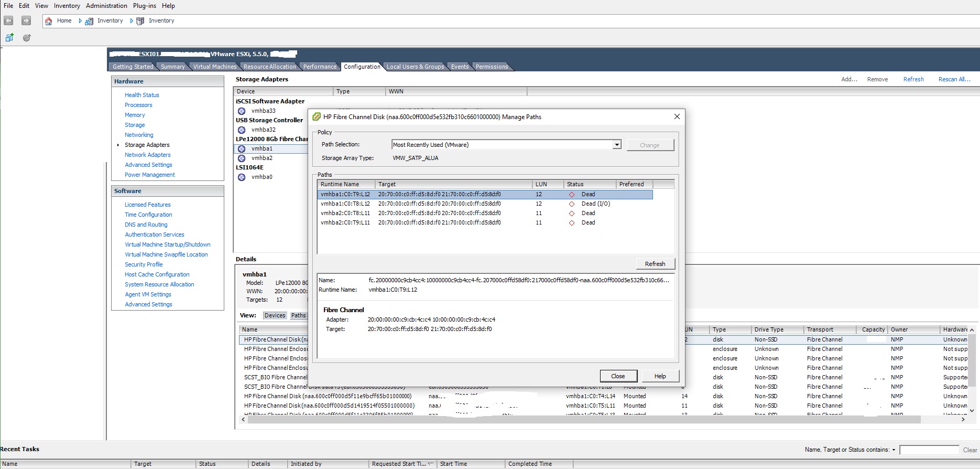Sort recent tasks by Requested Start Time
The height and width of the screenshot is (469, 980).
pyautogui.click(x=402, y=464)
